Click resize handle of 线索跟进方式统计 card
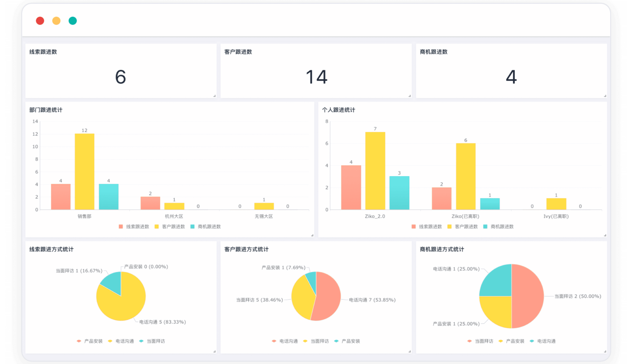 (x=214, y=352)
